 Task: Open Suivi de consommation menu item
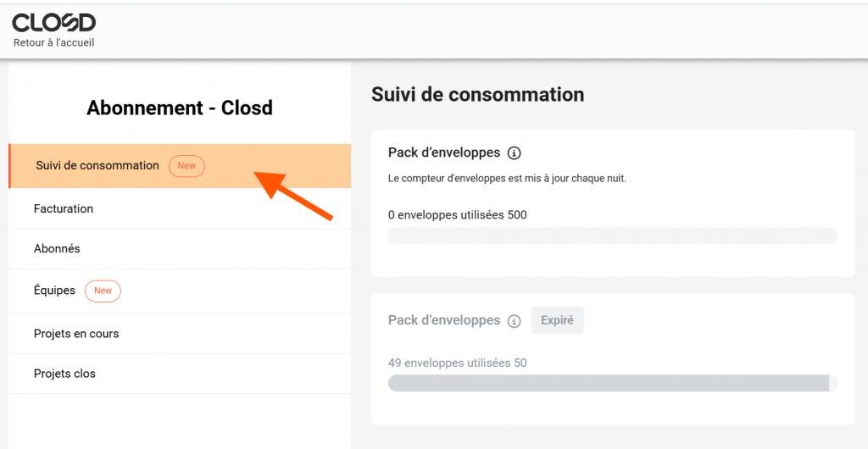tap(97, 166)
